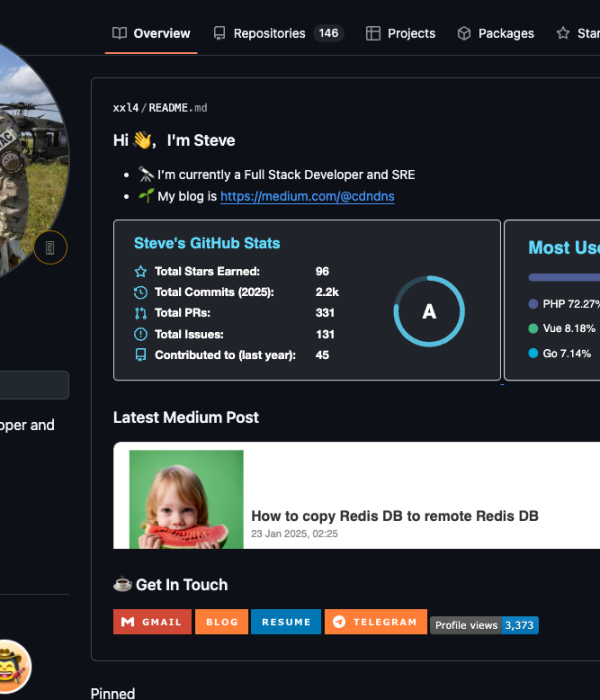Click the Packages cube icon

coord(464,33)
